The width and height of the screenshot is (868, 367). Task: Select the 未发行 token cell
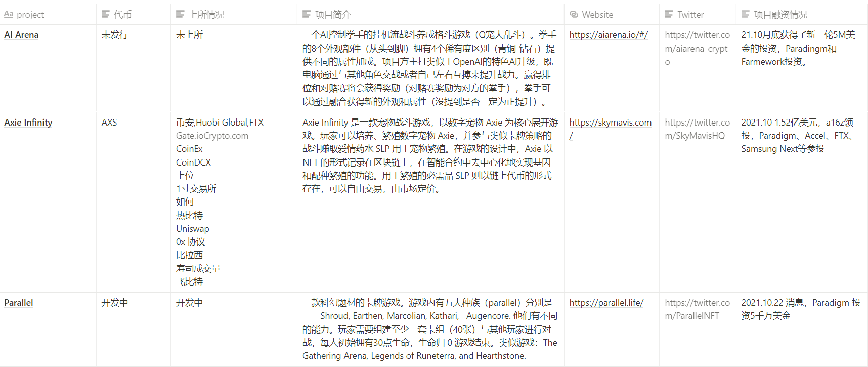click(x=134, y=68)
